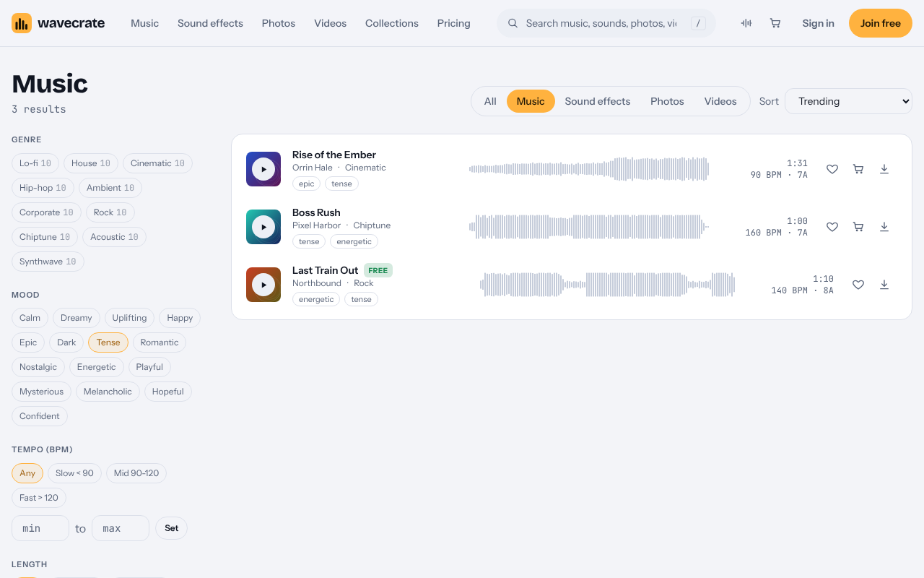Open Music in top navigation

coord(144,23)
